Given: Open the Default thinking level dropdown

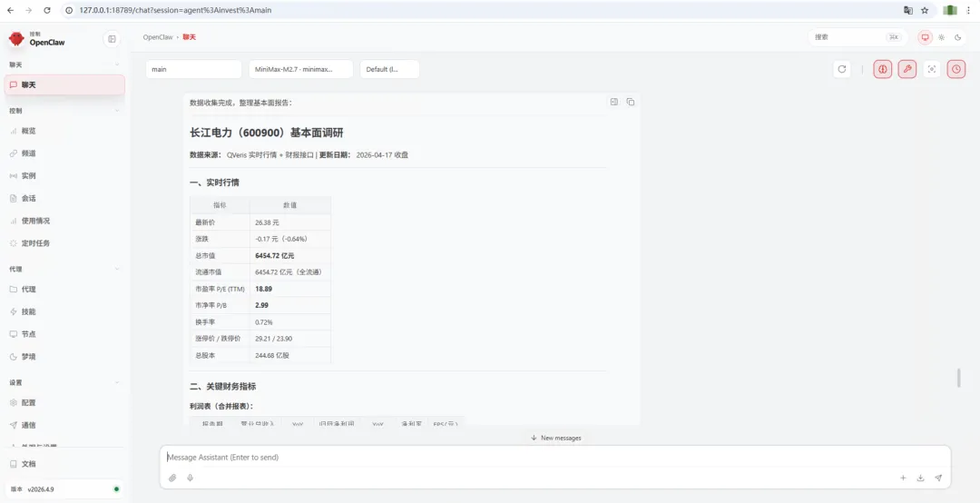Looking at the screenshot, I should (x=389, y=69).
